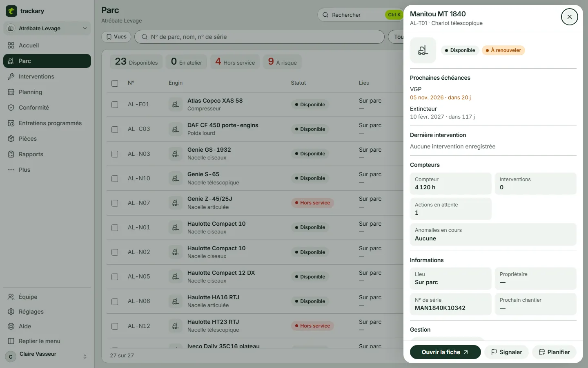The image size is (588, 368).
Task: Click the Réglages gear icon
Action: [11, 312]
